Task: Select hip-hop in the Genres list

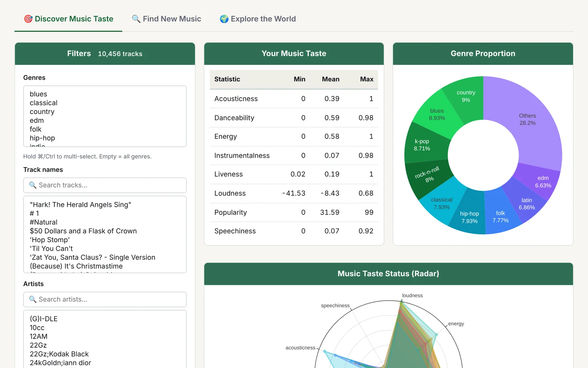Action: tap(105, 138)
